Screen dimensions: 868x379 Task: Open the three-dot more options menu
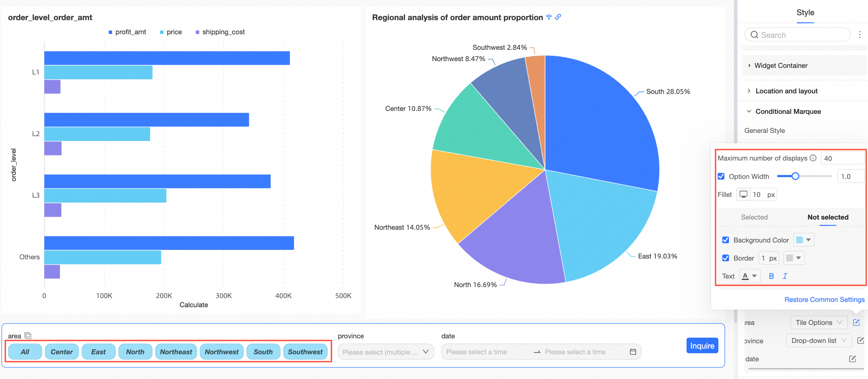[860, 35]
